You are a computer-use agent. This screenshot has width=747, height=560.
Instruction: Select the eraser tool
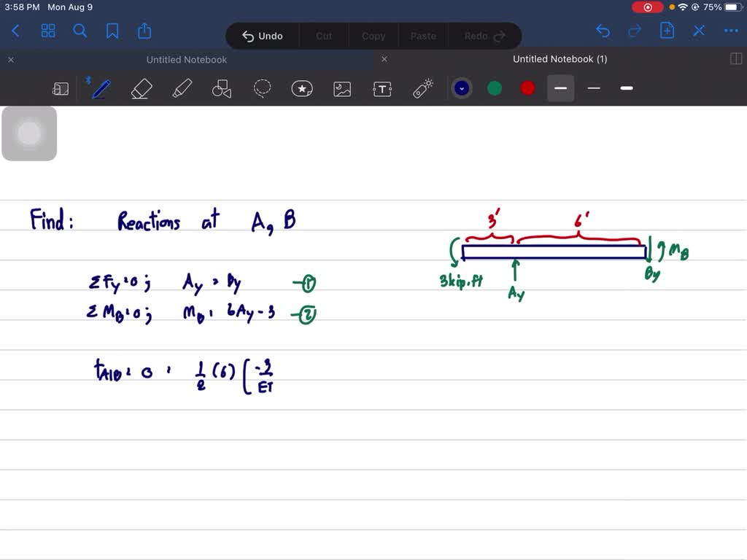coord(141,88)
